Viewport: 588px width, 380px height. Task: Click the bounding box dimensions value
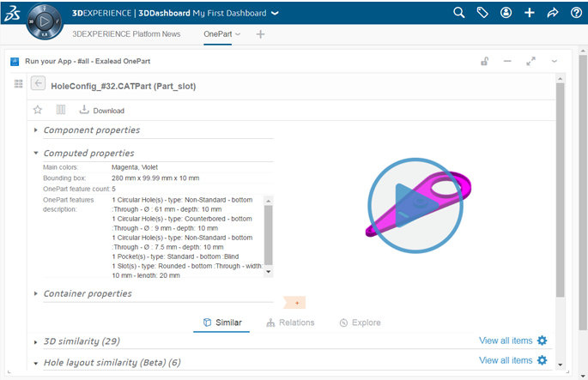tap(155, 178)
